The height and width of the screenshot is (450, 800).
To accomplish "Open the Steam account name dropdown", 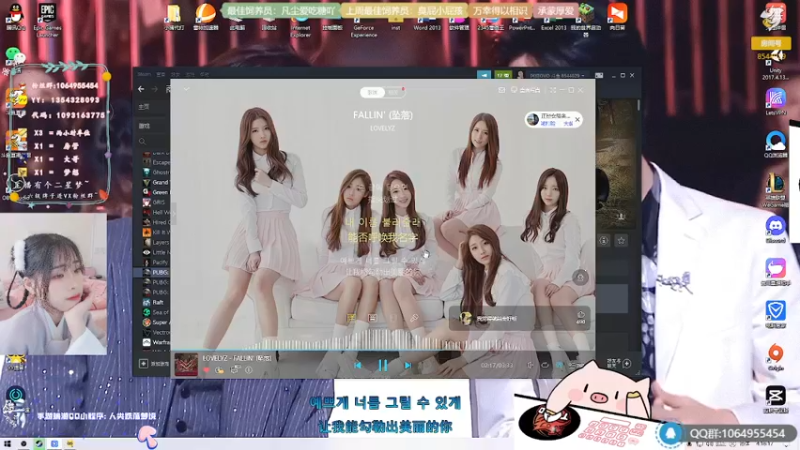I will click(x=557, y=76).
